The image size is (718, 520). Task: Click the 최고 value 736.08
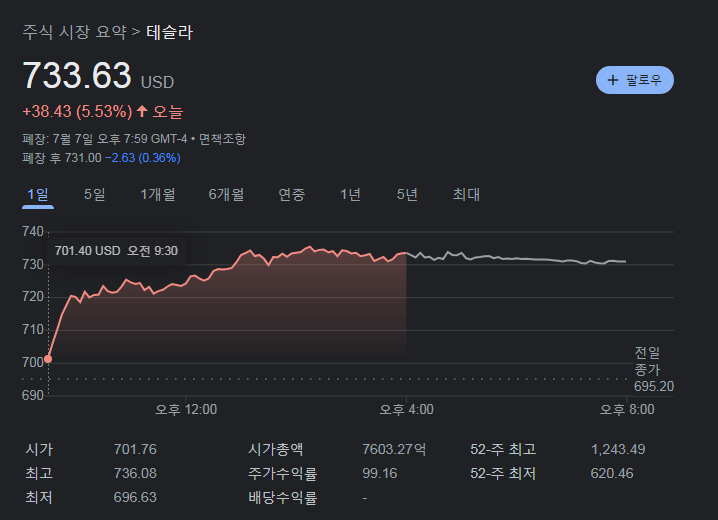pos(135,473)
